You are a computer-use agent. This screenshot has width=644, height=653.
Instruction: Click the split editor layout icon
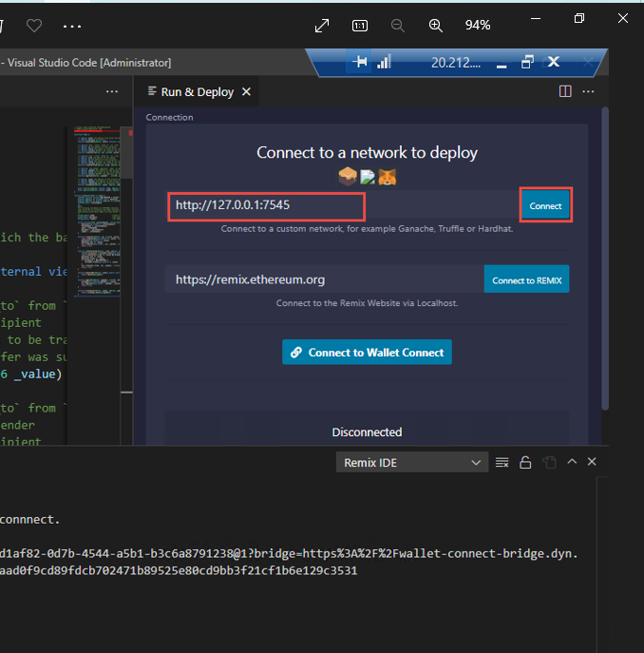[x=565, y=92]
